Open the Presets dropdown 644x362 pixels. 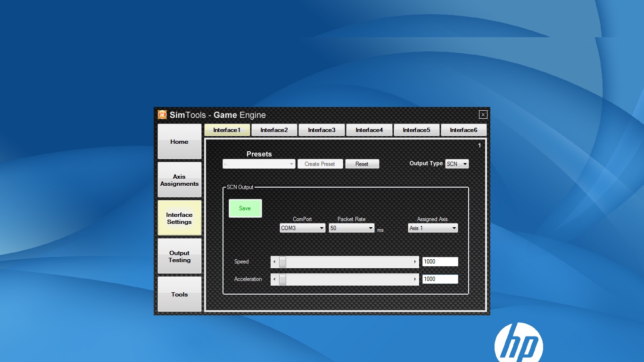click(259, 164)
